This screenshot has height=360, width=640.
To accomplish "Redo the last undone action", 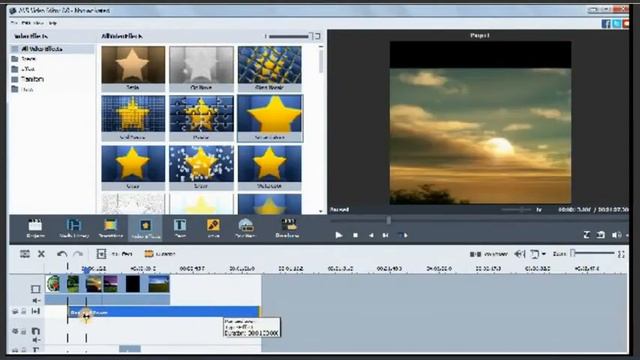I will point(78,254).
